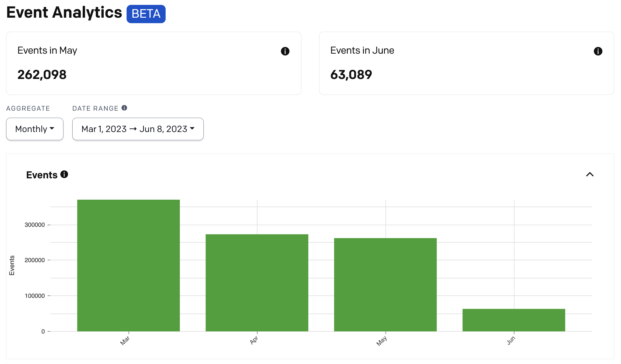Image resolution: width=621 pixels, height=364 pixels.
Task: Click the 300000 y-axis tick label
Action: coord(35,225)
